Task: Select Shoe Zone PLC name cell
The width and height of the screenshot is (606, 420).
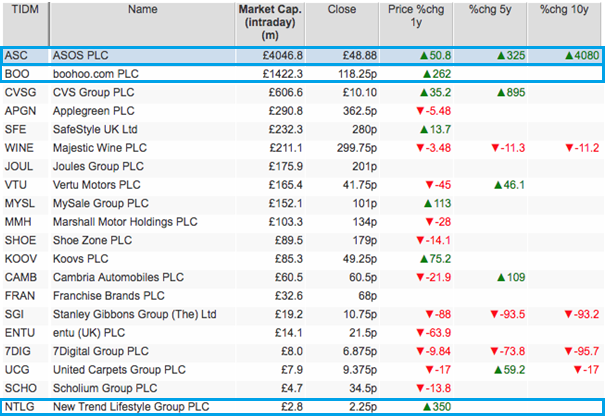Action: coord(92,241)
